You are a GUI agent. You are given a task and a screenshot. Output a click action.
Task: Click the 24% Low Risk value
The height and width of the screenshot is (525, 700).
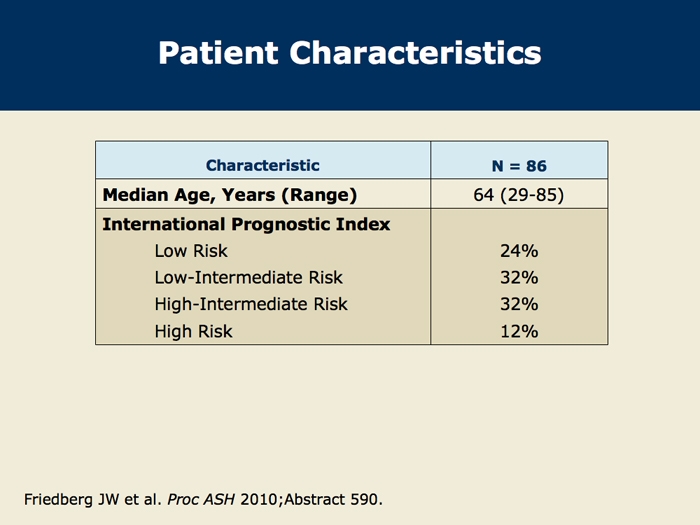519,251
